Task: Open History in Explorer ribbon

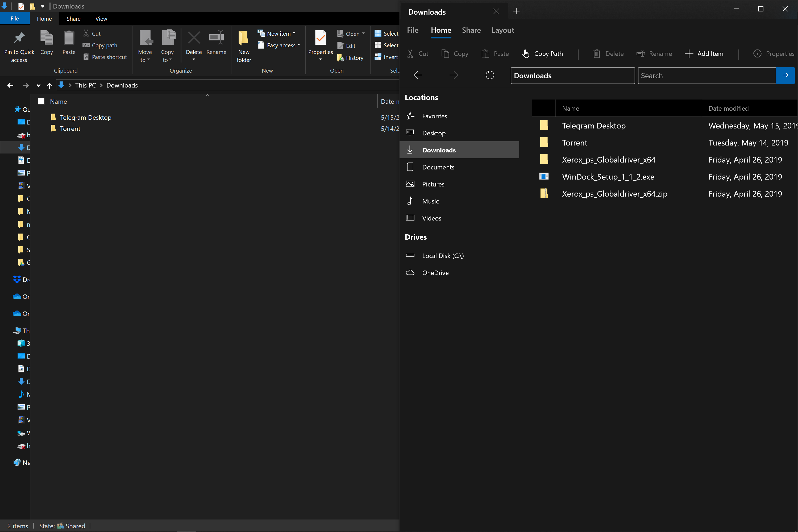Action: [x=351, y=58]
